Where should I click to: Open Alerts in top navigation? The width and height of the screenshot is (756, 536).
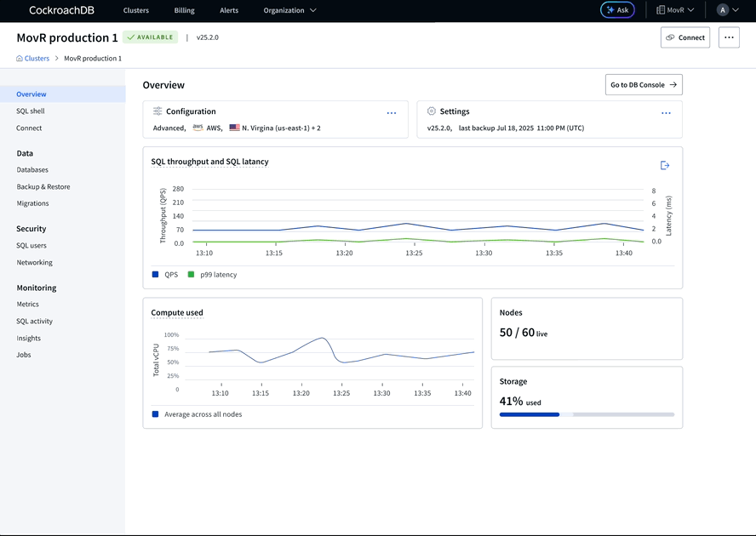(x=229, y=10)
